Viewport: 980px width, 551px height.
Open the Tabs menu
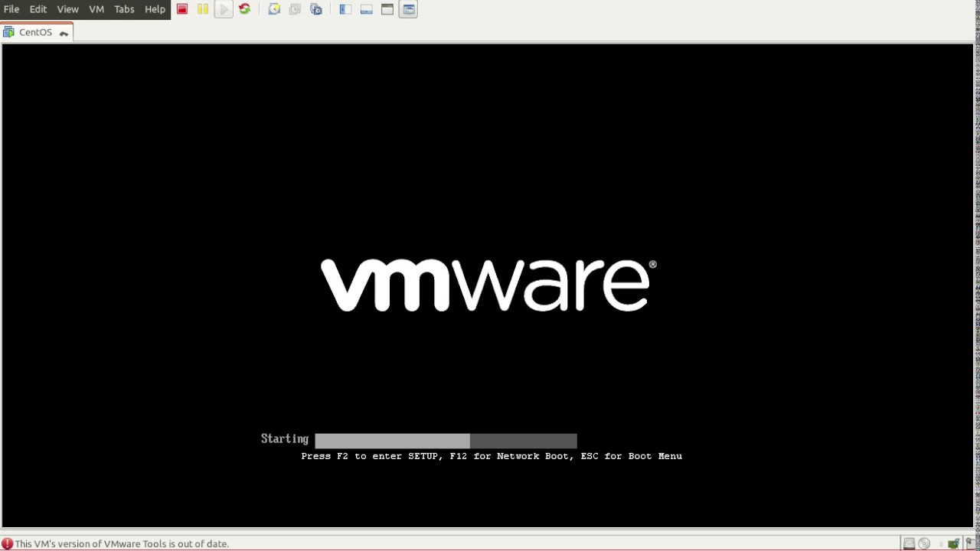coord(124,9)
